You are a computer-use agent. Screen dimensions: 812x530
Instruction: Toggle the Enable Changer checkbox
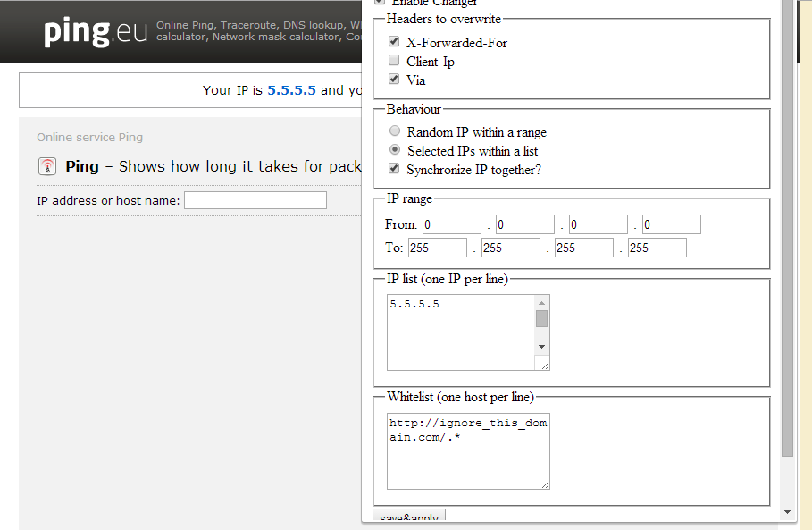click(380, 2)
